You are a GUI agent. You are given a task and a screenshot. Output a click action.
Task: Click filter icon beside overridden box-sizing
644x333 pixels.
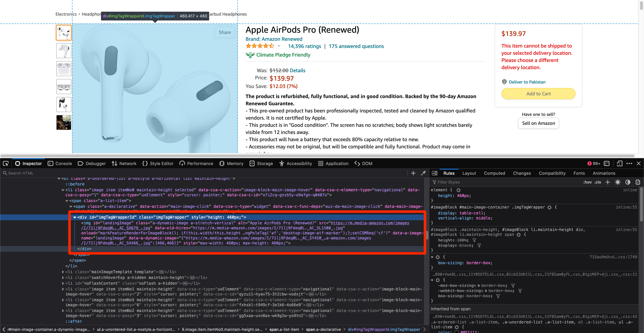[498, 296]
